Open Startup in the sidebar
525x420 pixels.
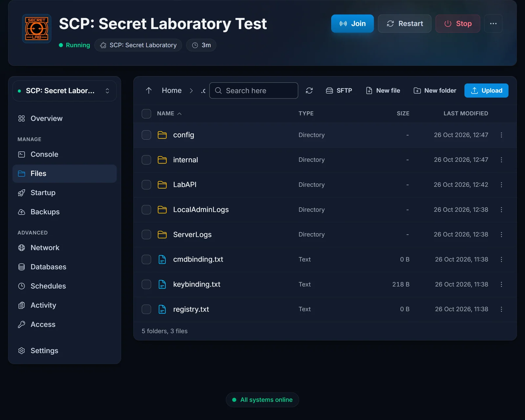click(x=65, y=193)
